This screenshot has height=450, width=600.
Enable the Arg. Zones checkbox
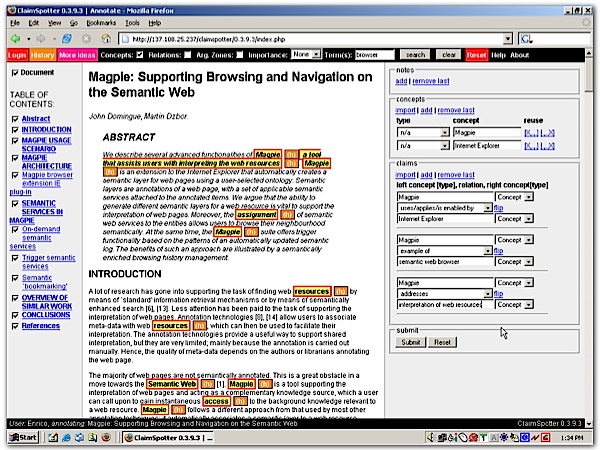[240, 55]
